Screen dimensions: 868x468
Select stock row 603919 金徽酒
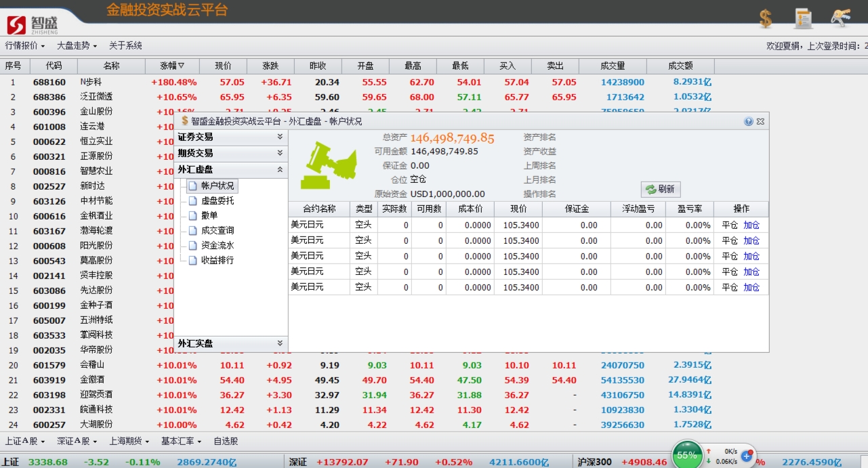tap(357, 380)
